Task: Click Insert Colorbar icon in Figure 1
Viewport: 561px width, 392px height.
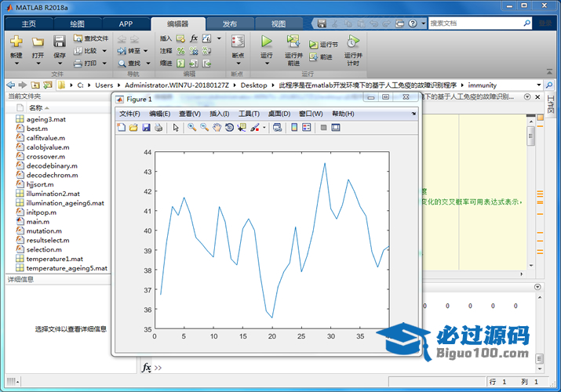Action: (x=294, y=128)
